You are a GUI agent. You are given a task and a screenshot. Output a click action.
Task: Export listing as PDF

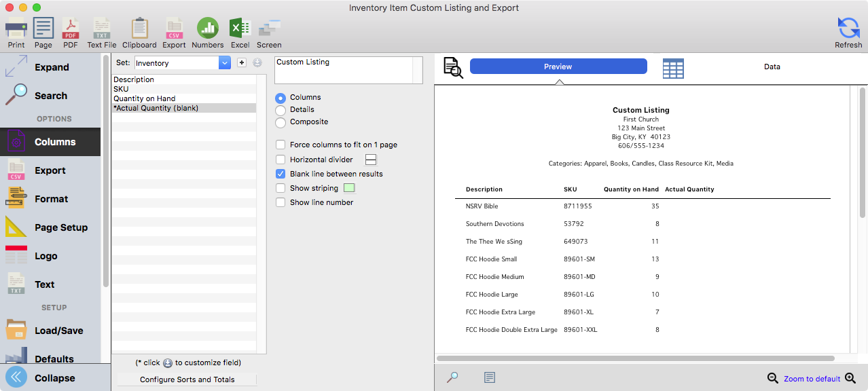(x=71, y=29)
